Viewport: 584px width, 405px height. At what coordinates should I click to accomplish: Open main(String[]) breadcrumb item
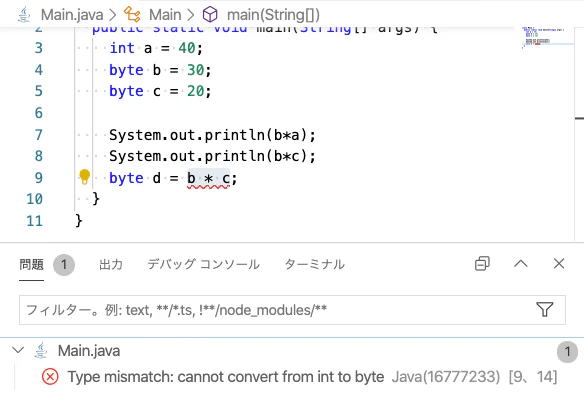click(273, 15)
